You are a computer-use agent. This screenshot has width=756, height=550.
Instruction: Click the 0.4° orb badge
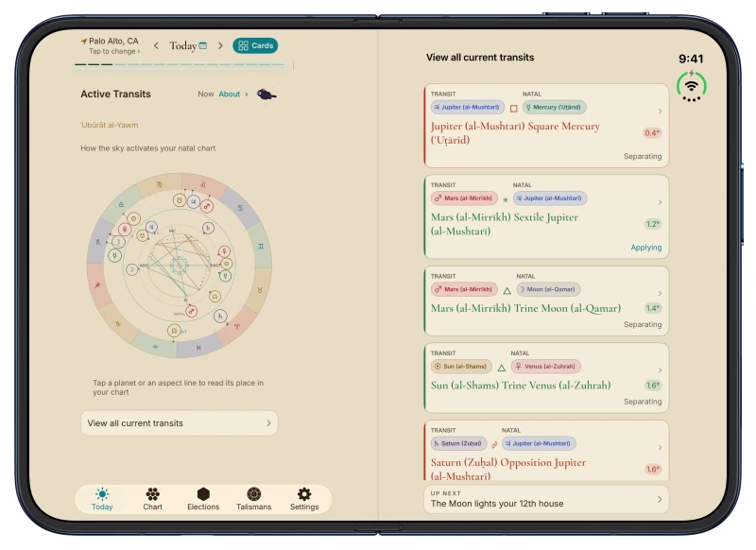pos(652,133)
